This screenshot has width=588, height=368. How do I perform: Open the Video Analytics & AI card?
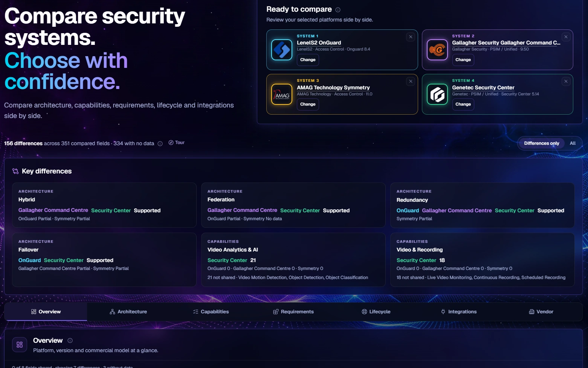point(293,260)
